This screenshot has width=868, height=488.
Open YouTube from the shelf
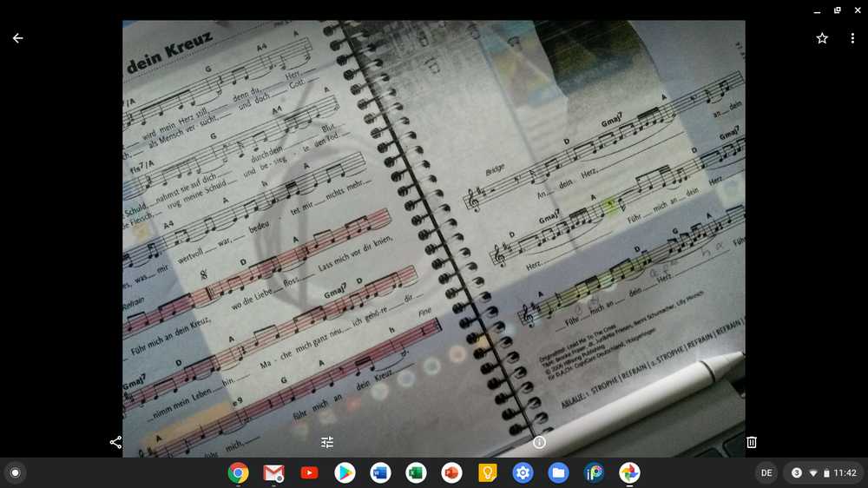tap(309, 472)
